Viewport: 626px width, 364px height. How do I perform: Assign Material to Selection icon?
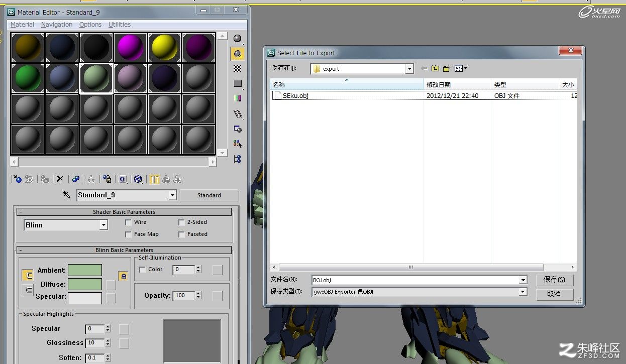click(x=45, y=179)
